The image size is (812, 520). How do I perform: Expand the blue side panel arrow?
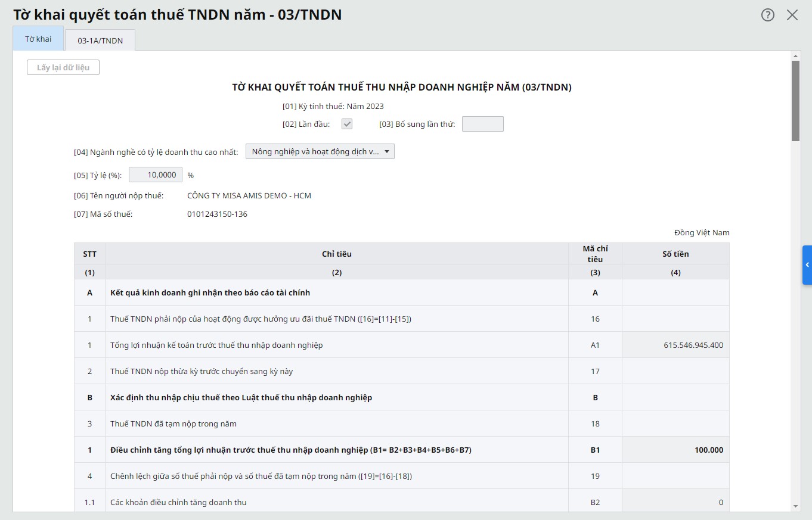(x=807, y=264)
